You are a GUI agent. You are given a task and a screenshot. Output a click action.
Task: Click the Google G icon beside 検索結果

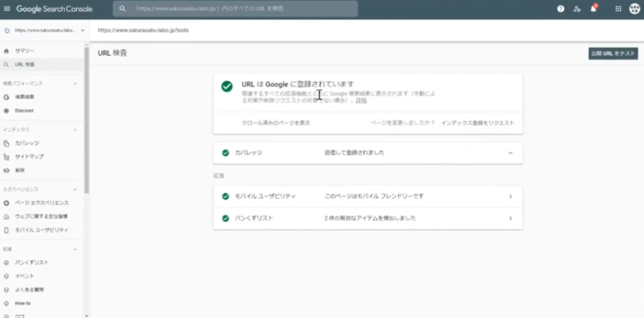tap(6, 97)
